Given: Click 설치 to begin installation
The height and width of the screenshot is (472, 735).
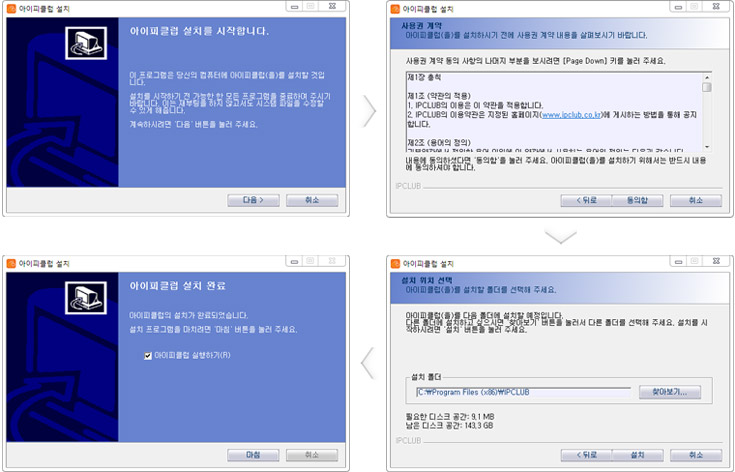Looking at the screenshot, I should tap(638, 455).
